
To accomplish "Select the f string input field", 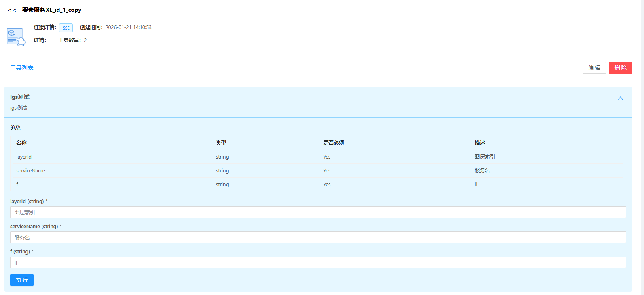I will 318,263.
